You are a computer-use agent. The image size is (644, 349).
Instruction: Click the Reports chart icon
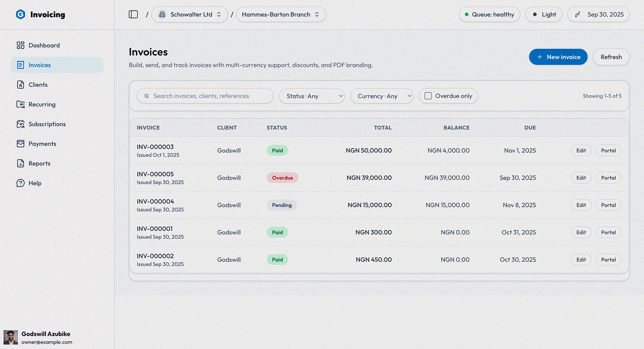pyautogui.click(x=21, y=163)
